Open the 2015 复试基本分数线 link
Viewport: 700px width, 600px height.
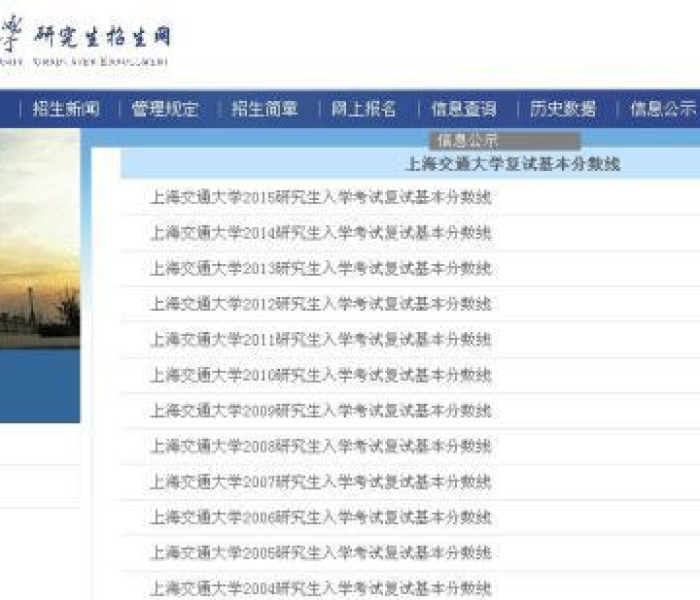(321, 197)
